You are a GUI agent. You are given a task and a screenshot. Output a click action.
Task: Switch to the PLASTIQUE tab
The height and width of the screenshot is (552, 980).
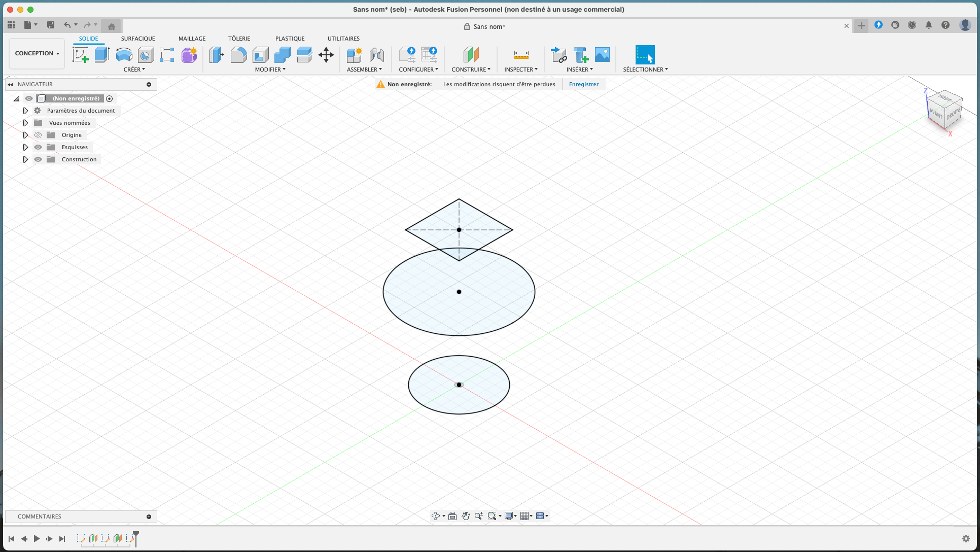290,39
